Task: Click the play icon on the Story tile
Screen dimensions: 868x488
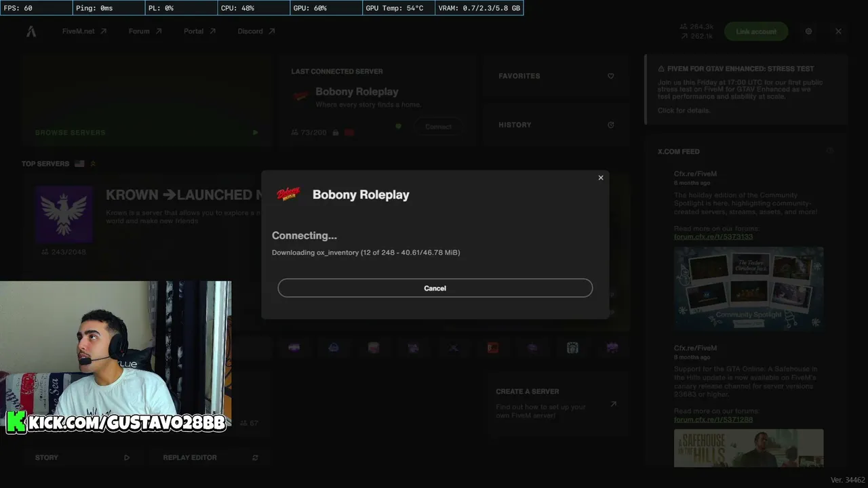Action: click(x=126, y=457)
